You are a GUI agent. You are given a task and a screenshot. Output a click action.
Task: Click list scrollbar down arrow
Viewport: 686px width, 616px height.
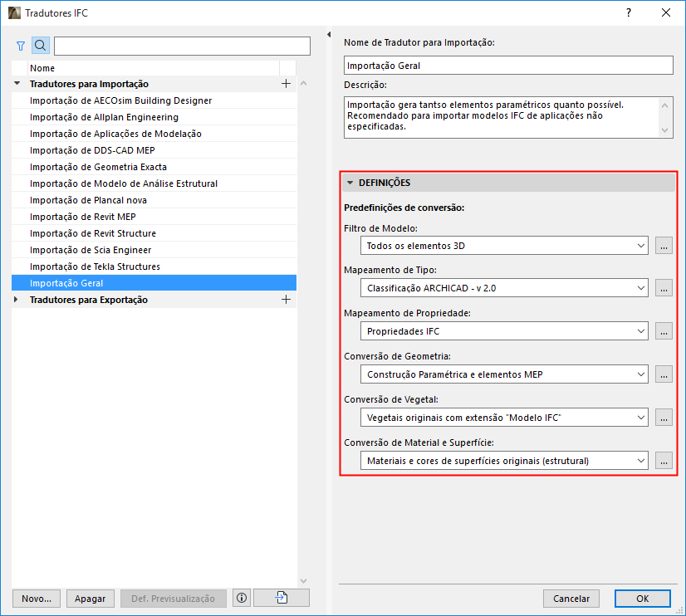304,580
